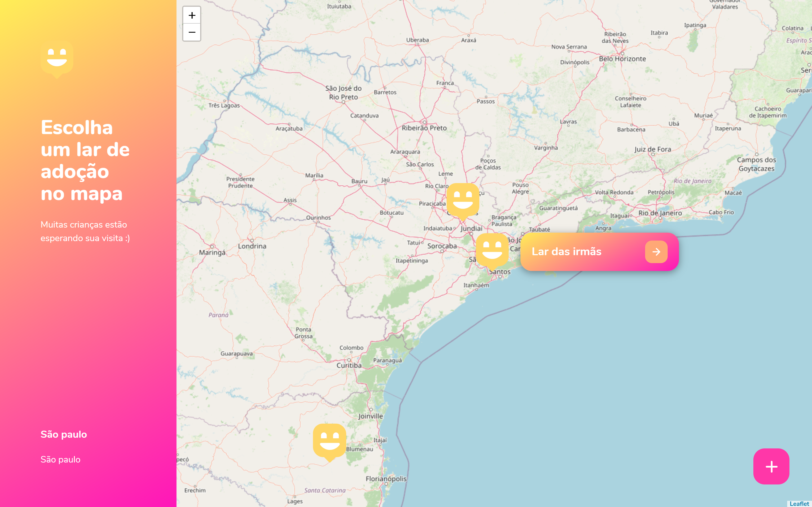Click the Rio de Janeiro city label
This screenshot has height=507, width=812.
click(660, 213)
